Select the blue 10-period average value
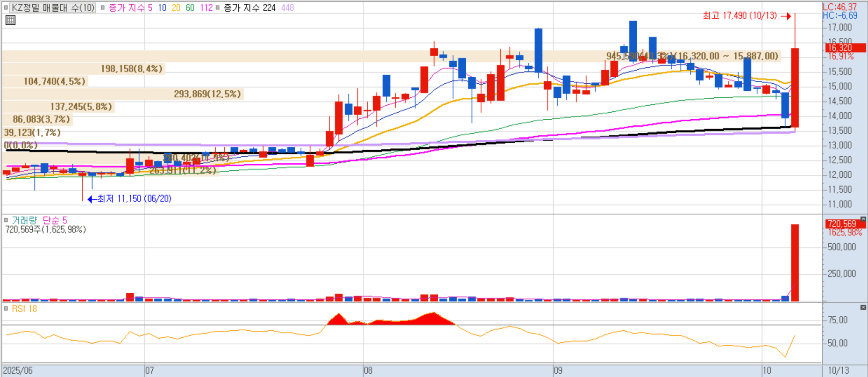 (x=162, y=7)
